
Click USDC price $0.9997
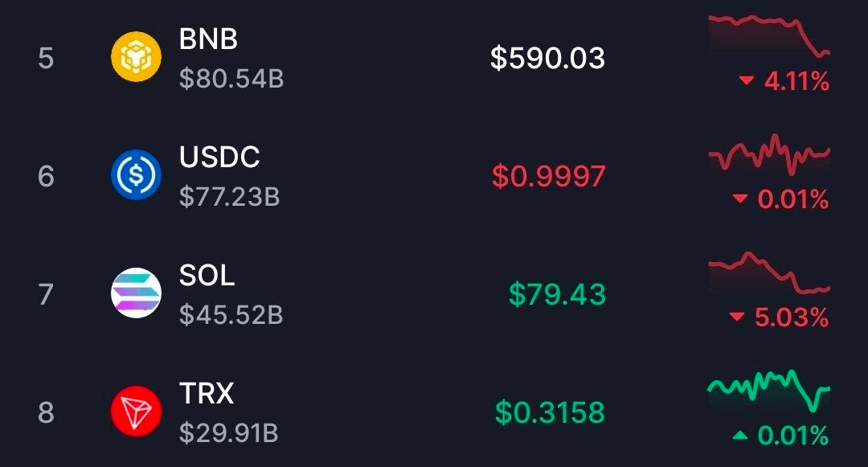[x=549, y=176]
